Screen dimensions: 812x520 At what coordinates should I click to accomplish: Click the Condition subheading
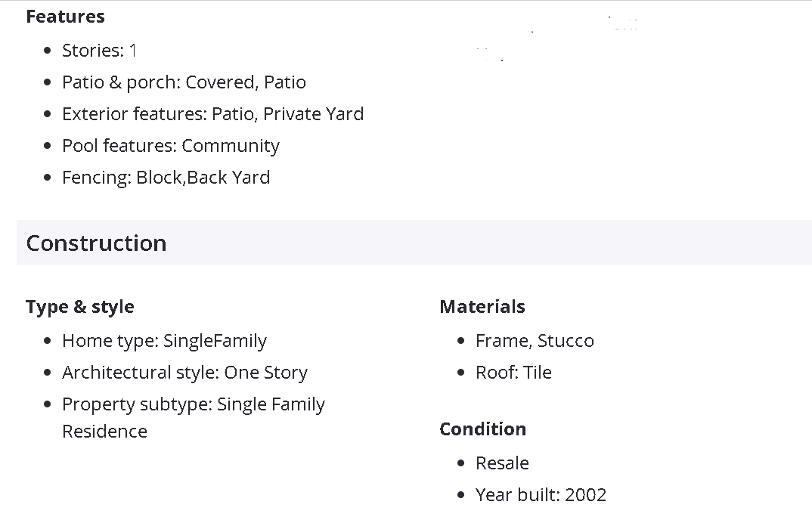pyautogui.click(x=482, y=429)
